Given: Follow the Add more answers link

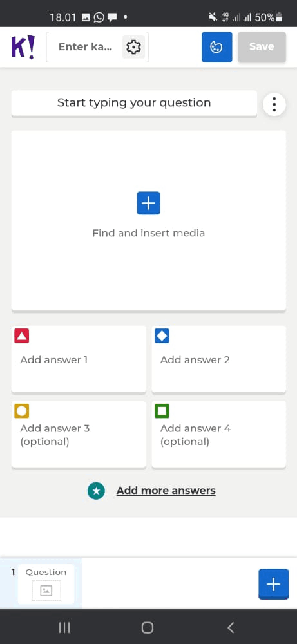Looking at the screenshot, I should click(x=166, y=490).
